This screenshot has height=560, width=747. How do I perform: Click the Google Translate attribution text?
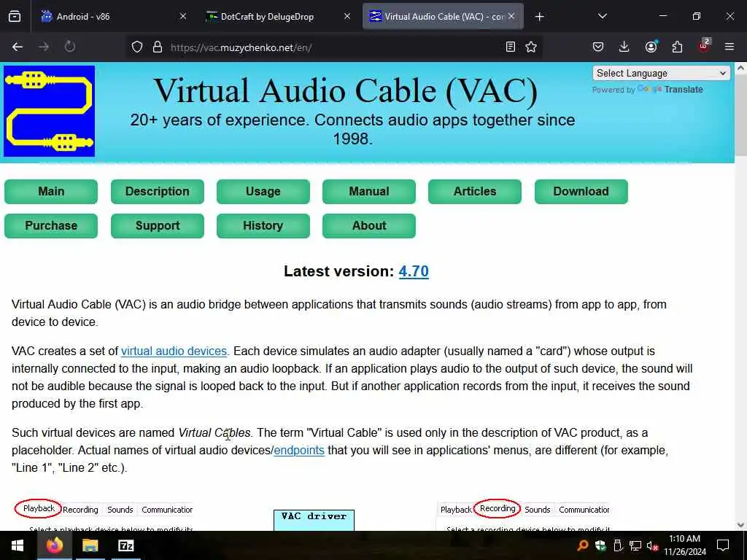point(648,90)
